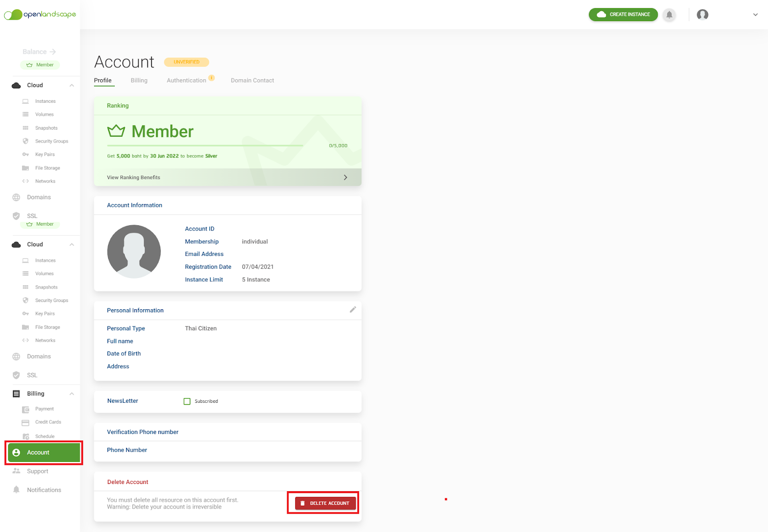
Task: Click the Account person icon in the sidebar
Action: tap(16, 453)
